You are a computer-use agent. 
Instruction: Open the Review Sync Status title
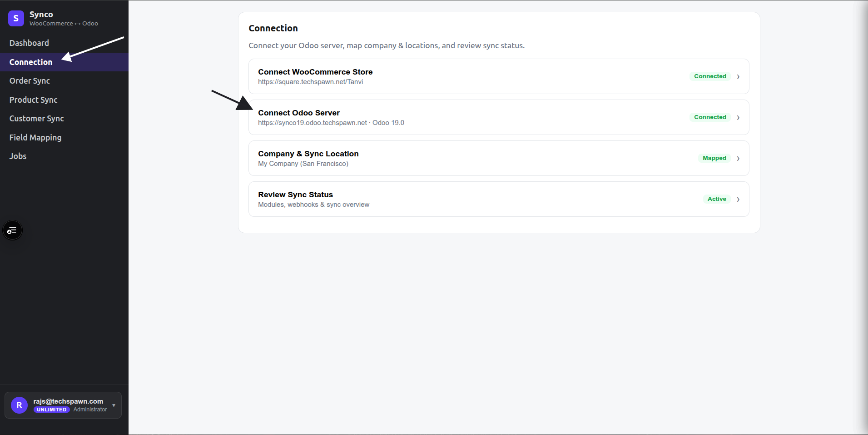click(295, 195)
